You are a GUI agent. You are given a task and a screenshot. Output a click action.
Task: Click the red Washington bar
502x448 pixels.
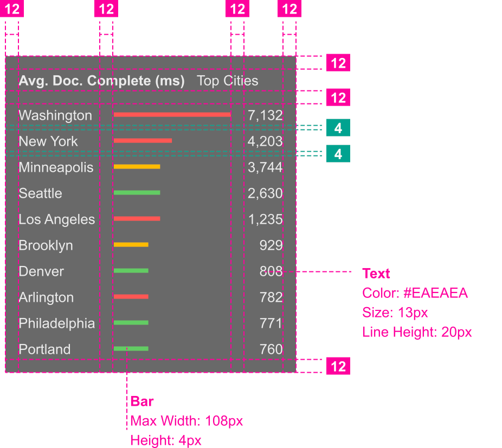pyautogui.click(x=172, y=115)
